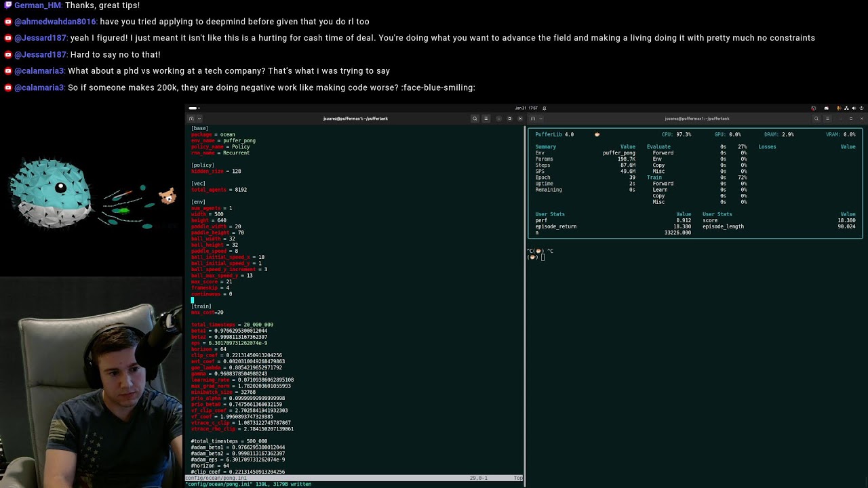The image size is (868, 488).
Task: Click 'CPU: 97.3%' readout in dashboard
Action: point(676,134)
